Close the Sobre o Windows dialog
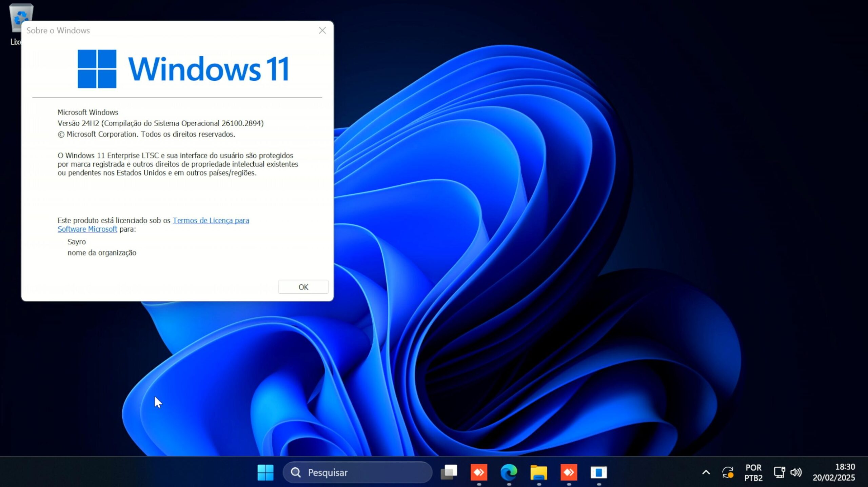Image resolution: width=868 pixels, height=487 pixels. click(x=322, y=31)
